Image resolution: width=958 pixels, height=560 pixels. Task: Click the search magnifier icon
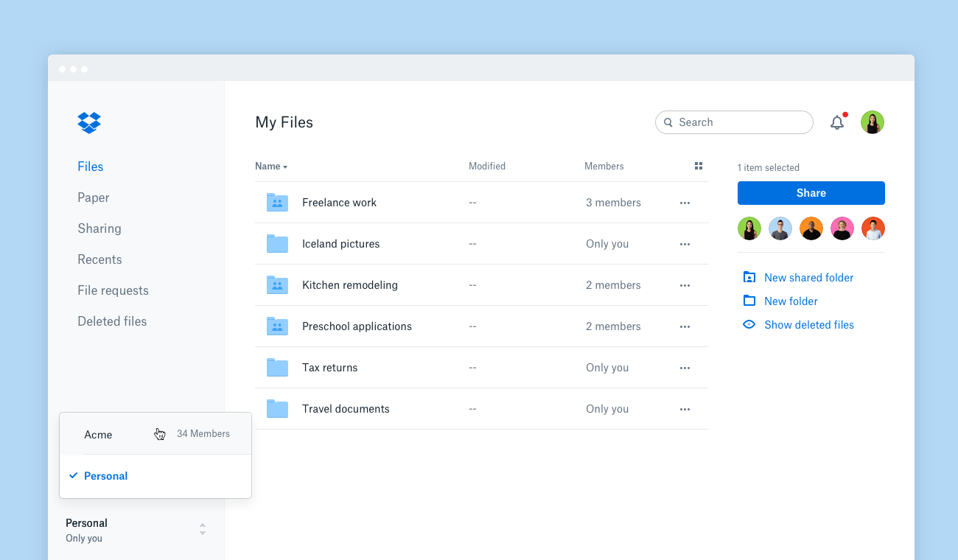click(668, 122)
